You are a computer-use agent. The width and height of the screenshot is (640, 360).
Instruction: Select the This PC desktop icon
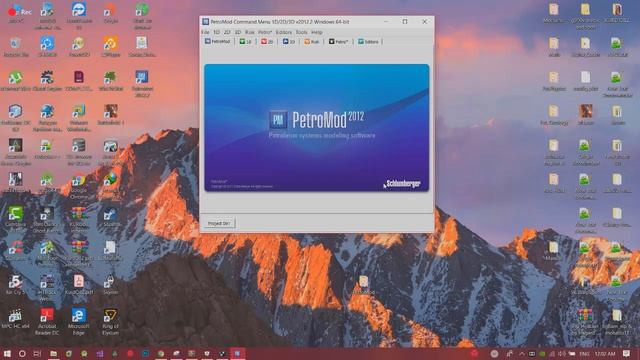click(16, 13)
